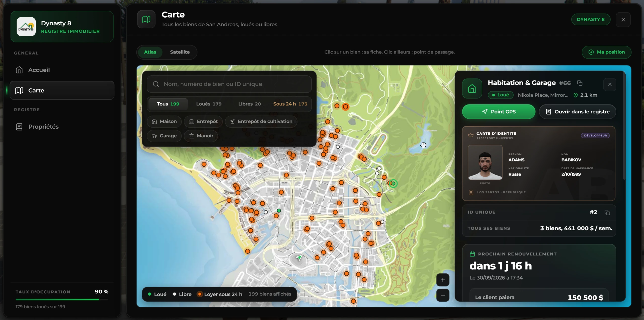Open the Accueil home page

click(62, 70)
